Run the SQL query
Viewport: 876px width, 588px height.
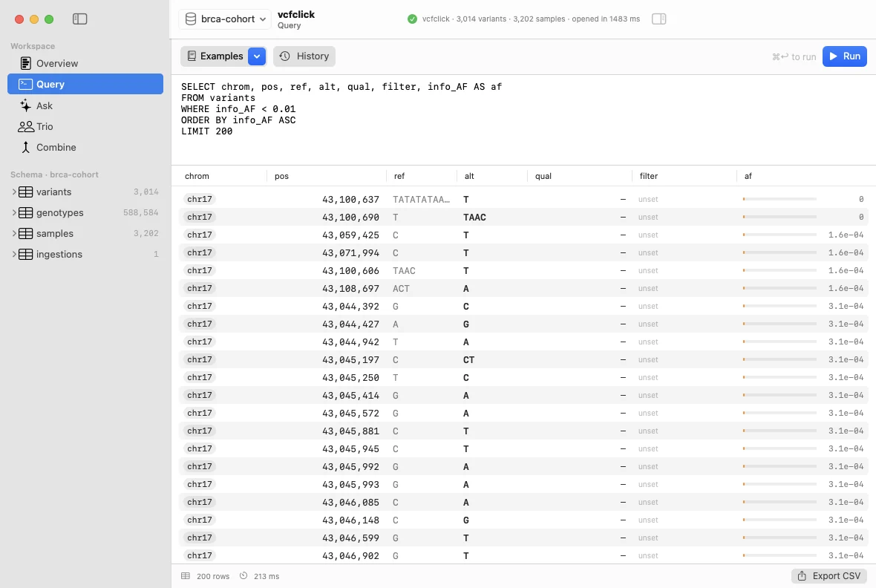(844, 56)
